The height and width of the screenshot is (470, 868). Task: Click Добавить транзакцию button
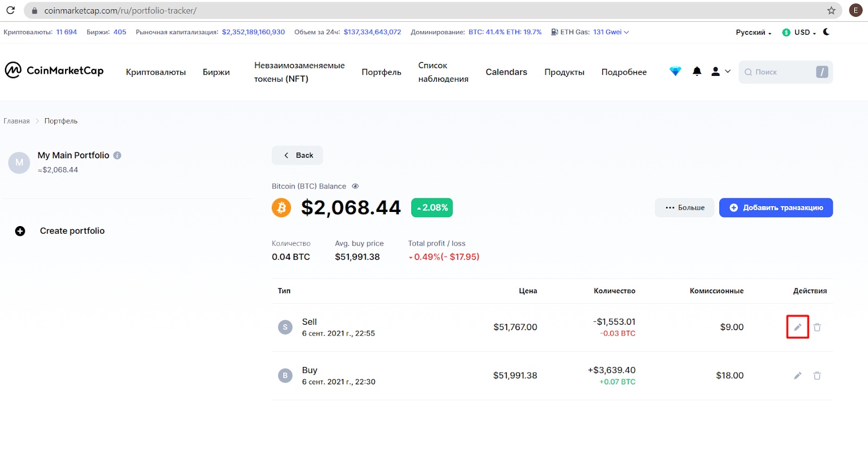[776, 208]
